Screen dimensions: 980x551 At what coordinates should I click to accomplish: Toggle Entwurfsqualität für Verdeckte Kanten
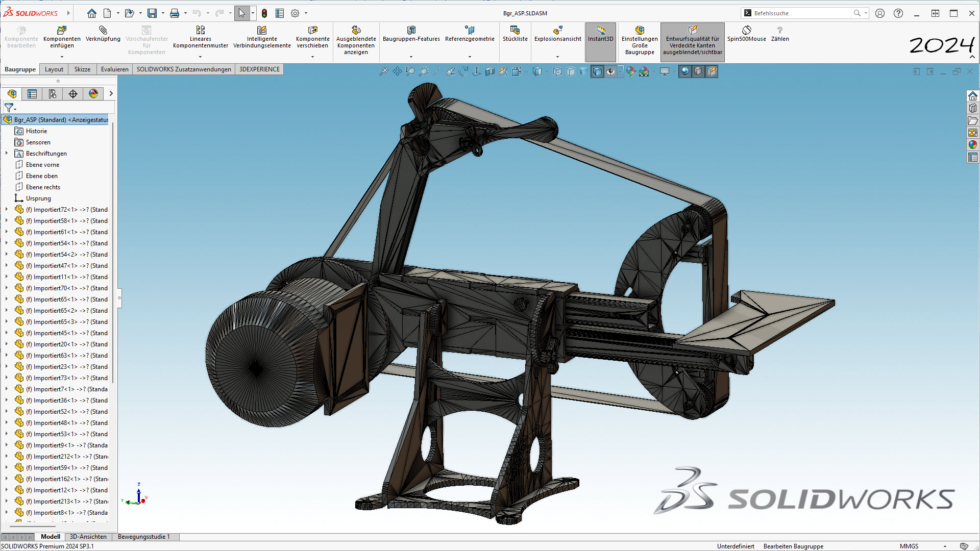(x=693, y=42)
